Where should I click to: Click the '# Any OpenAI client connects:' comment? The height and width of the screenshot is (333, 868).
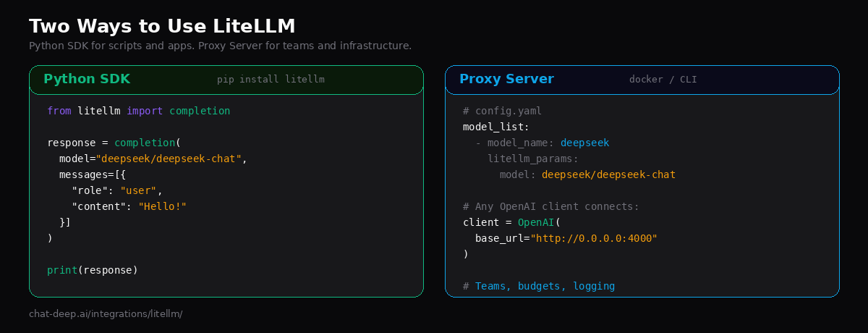[551, 206]
